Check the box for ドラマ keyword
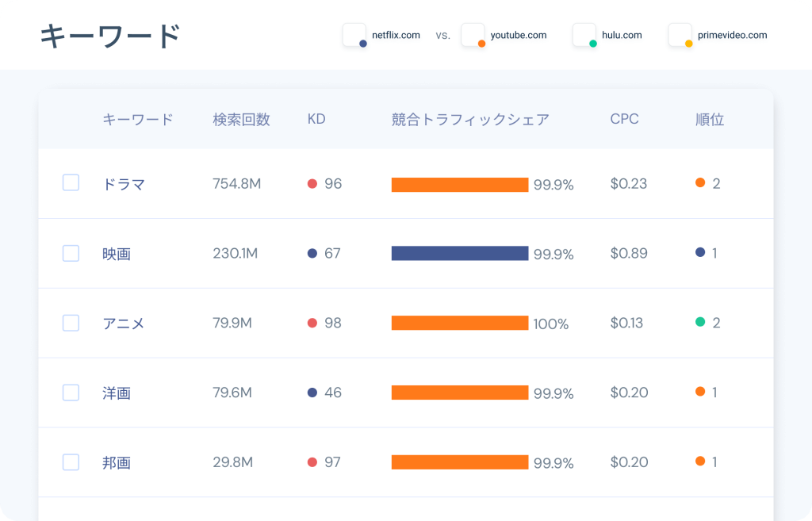This screenshot has height=521, width=812. 71,183
